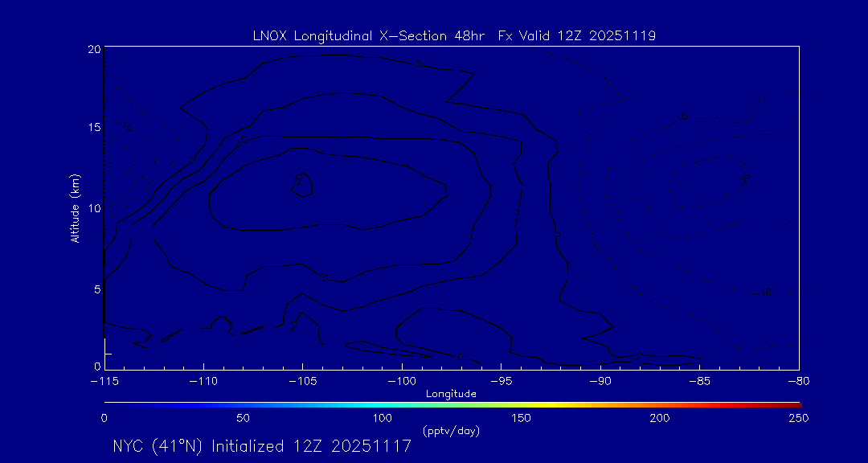
Task: Click the plot title "LNOX Longitudinal X-Section 48hr"
Action: click(367, 36)
